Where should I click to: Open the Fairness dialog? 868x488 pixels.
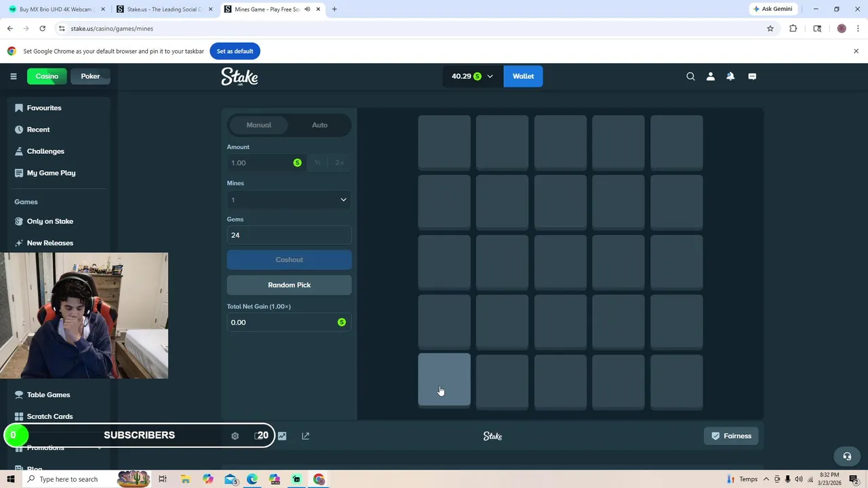[731, 436]
